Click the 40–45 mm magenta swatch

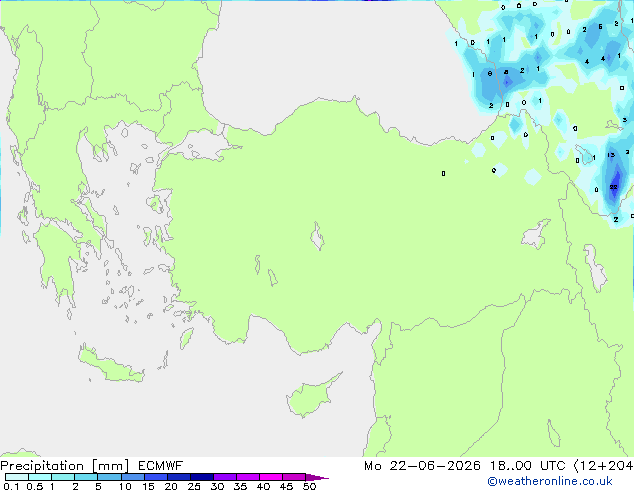(271, 477)
